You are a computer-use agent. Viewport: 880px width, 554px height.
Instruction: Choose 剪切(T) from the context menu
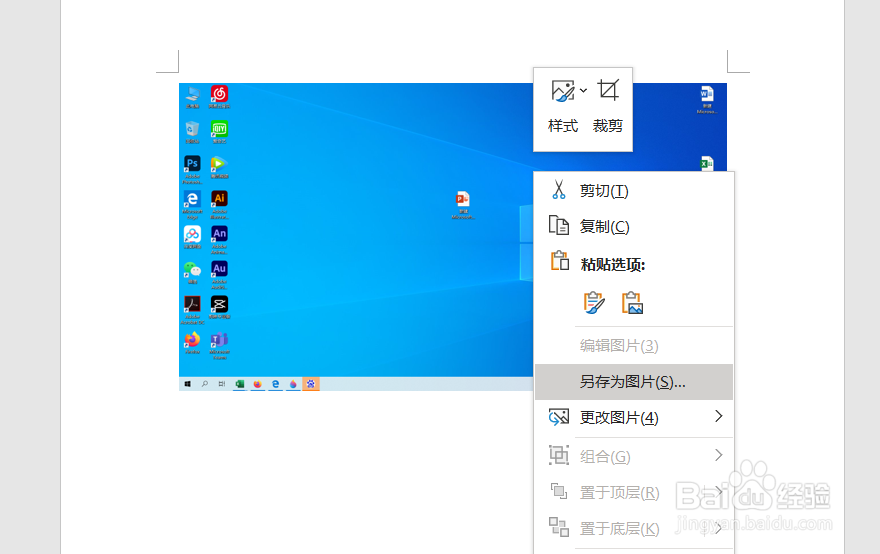tap(634, 191)
